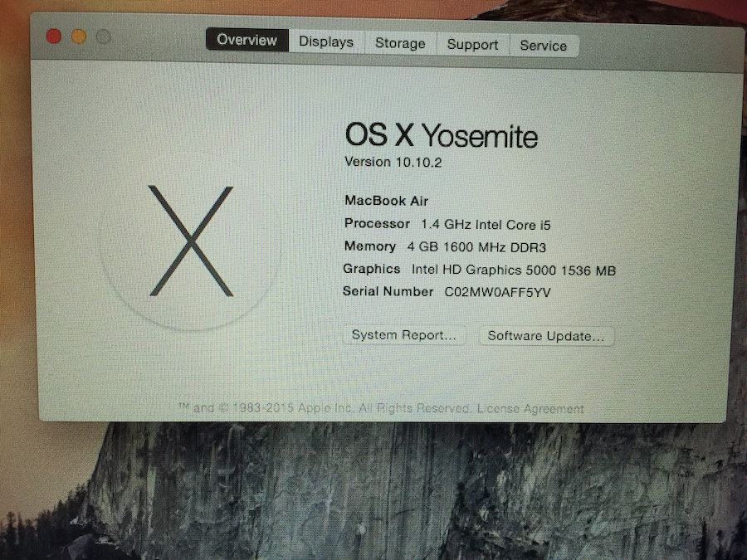
Task: Click the Intel HD Graphics 5000 value
Action: 514,270
